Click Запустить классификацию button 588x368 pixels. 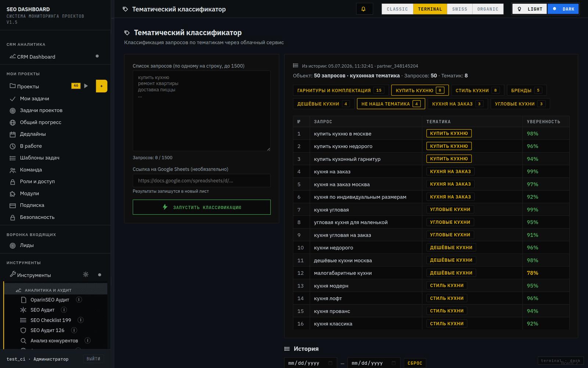(202, 207)
